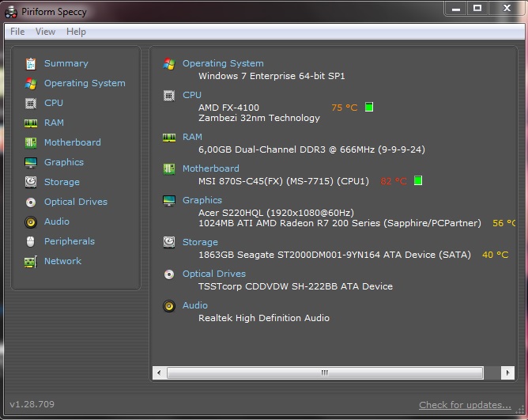528x420 pixels.
Task: Open CPU heading link in summary
Action: 192,95
